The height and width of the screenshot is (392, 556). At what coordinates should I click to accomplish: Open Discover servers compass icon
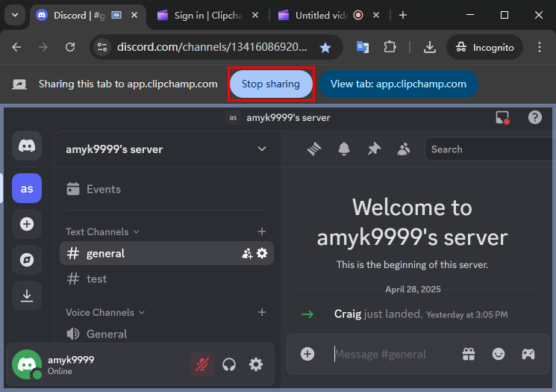point(27,260)
